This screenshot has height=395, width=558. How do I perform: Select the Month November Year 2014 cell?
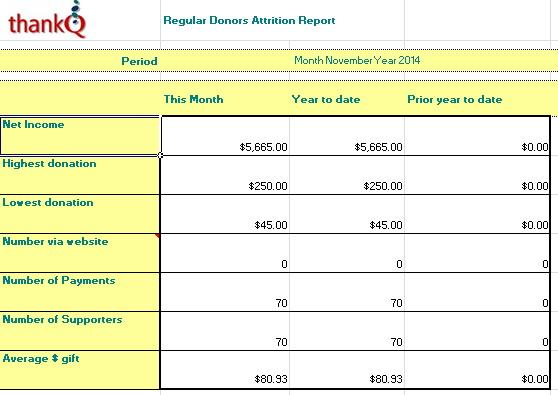(x=357, y=60)
